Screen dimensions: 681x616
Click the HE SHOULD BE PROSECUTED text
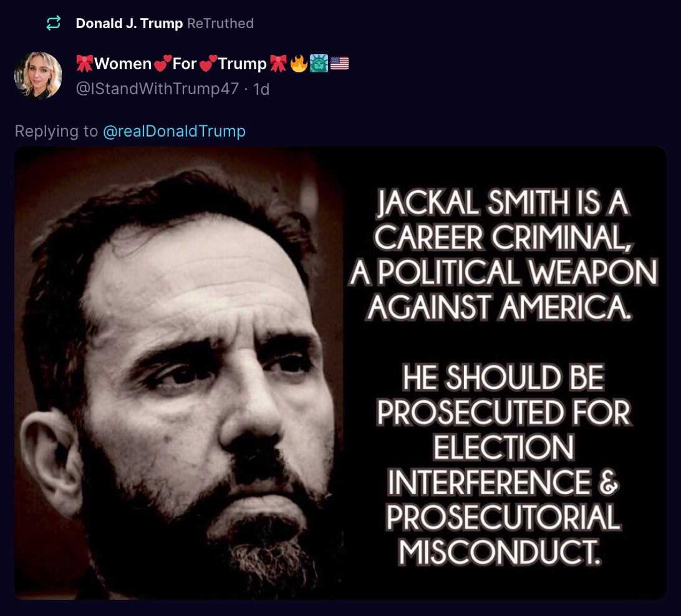click(503, 464)
